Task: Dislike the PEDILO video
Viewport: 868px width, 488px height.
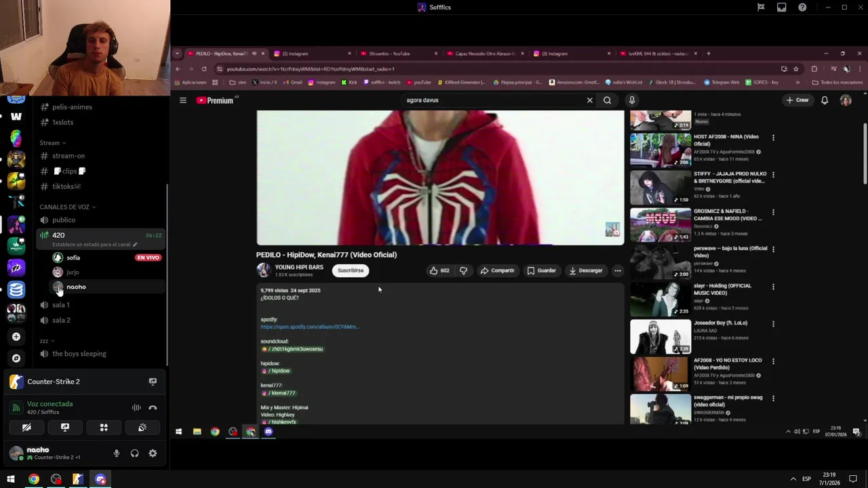Action: point(464,270)
